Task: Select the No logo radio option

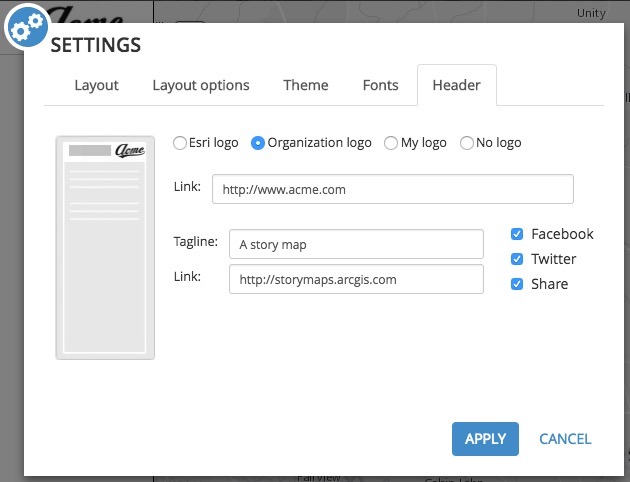Action: (466, 143)
